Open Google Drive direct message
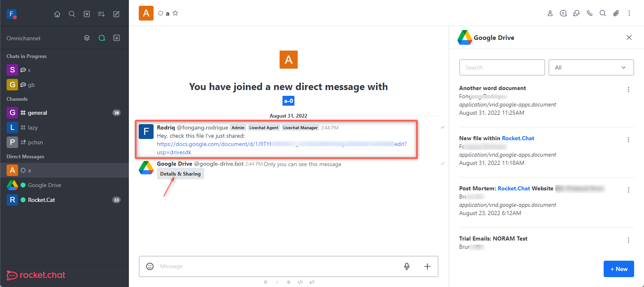Viewport: 644px width, 287px height. coord(64,185)
